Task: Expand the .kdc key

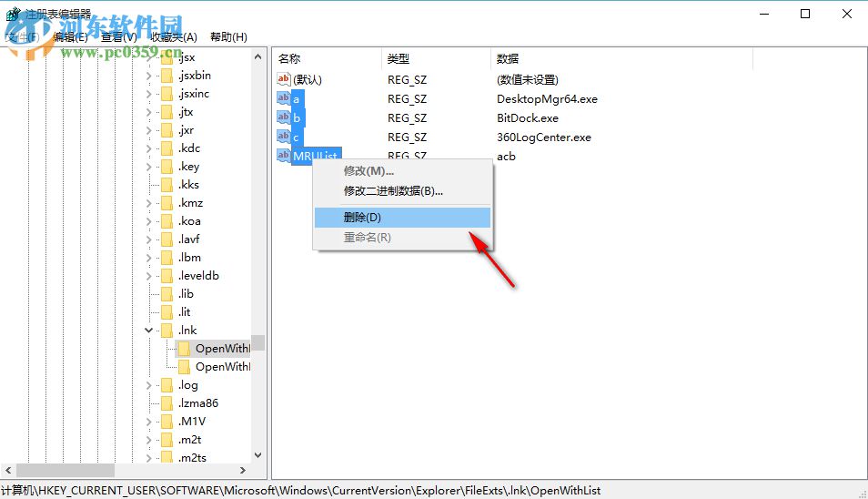Action: (148, 148)
